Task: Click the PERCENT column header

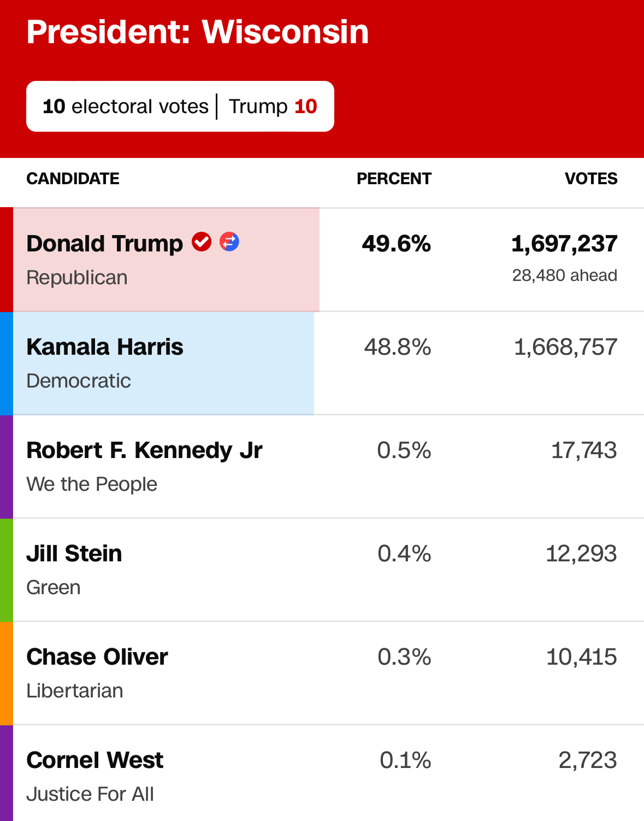Action: [394, 179]
